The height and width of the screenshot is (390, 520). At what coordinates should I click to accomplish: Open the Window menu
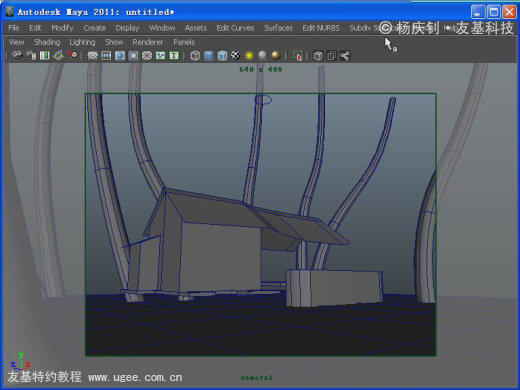point(162,28)
